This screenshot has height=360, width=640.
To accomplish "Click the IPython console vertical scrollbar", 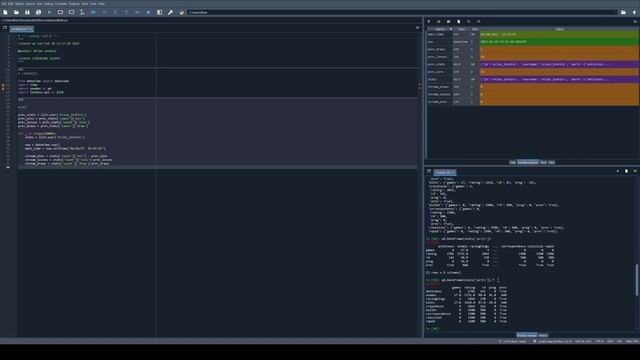I will click(636, 280).
